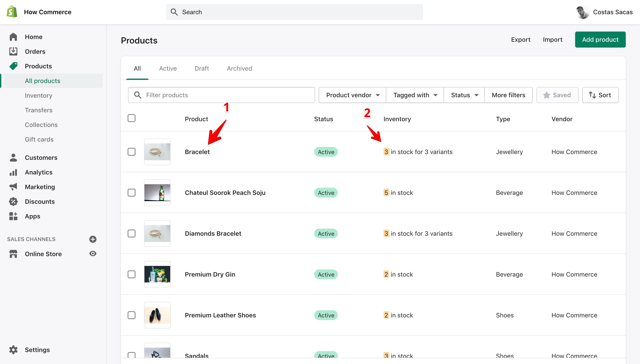The image size is (640, 364).
Task: Check the Premium Dry Gin checkbox
Action: [x=131, y=274]
